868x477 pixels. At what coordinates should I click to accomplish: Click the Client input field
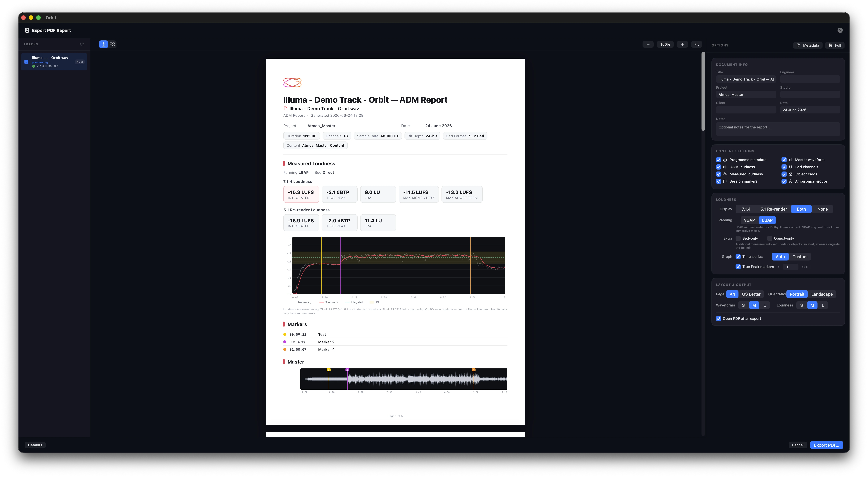pyautogui.click(x=746, y=110)
